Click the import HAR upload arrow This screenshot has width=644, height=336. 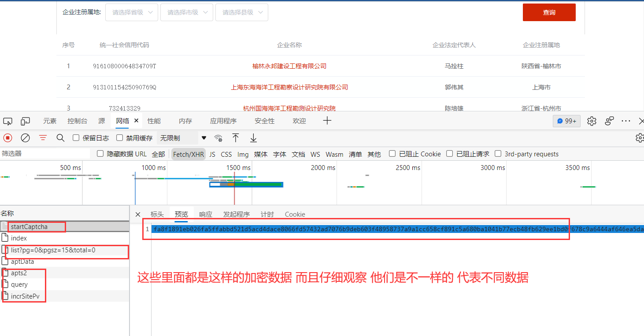click(236, 138)
